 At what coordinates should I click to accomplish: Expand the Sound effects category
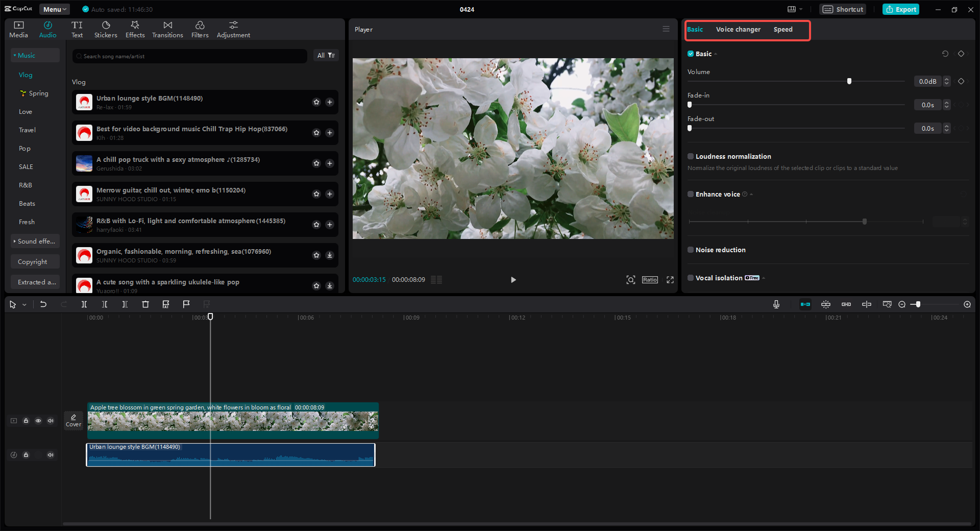tap(35, 241)
